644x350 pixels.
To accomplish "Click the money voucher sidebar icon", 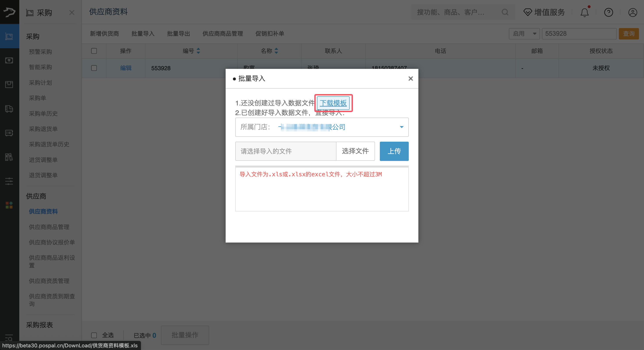I will pos(9,60).
